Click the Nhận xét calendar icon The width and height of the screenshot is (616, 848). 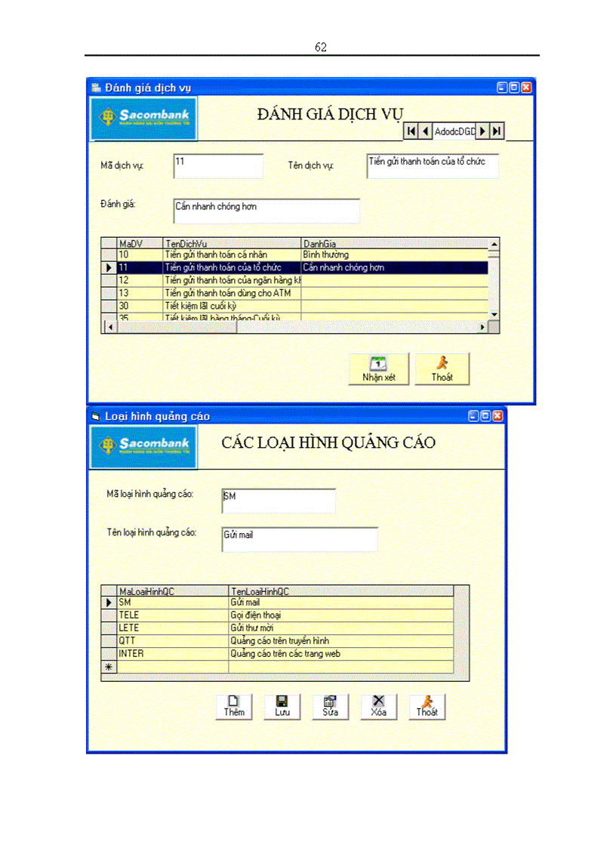[x=378, y=364]
